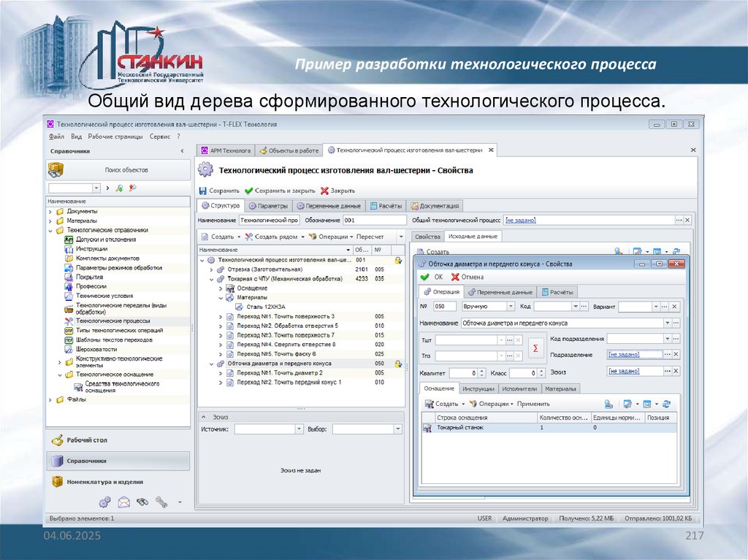Expand Конструктивно-технологические элементы folder
The image size is (748, 560).
[x=60, y=362]
